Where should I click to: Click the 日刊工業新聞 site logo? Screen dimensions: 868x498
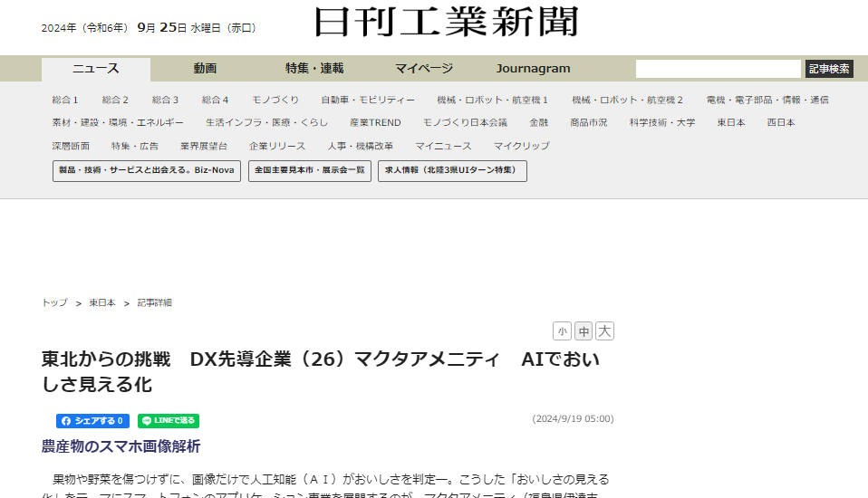[446, 22]
